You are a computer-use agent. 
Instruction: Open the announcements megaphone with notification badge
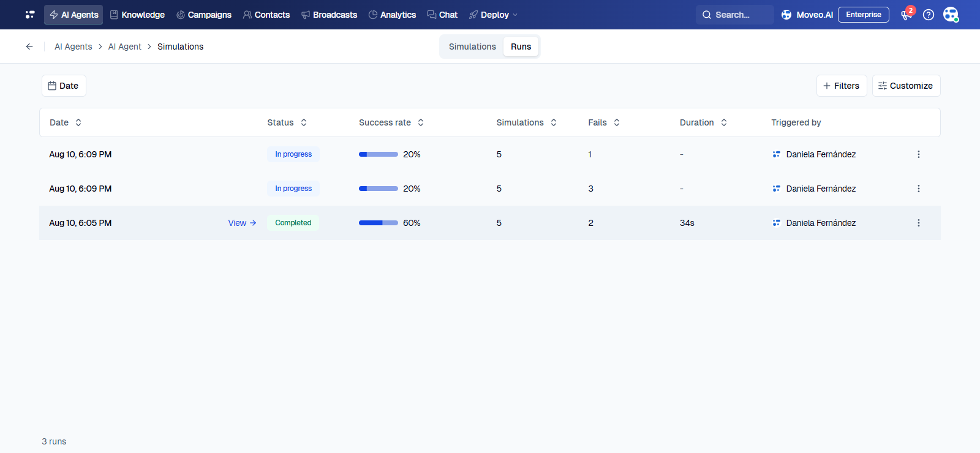tap(907, 15)
